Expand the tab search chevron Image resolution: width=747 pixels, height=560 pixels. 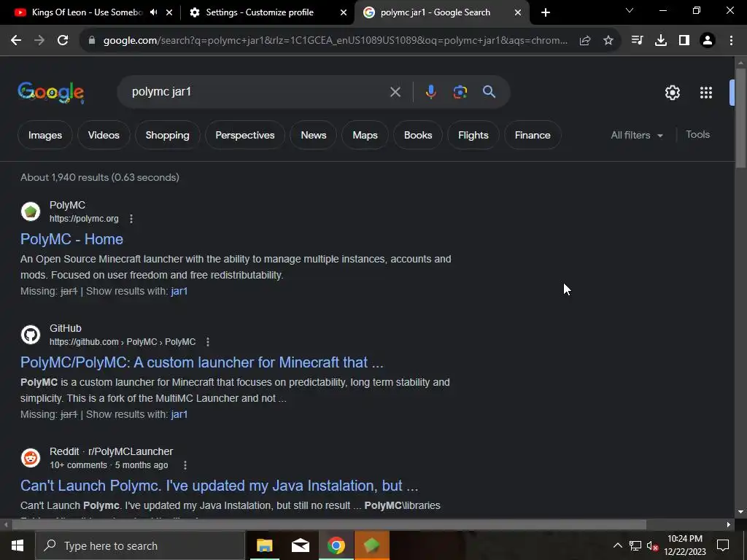(630, 10)
